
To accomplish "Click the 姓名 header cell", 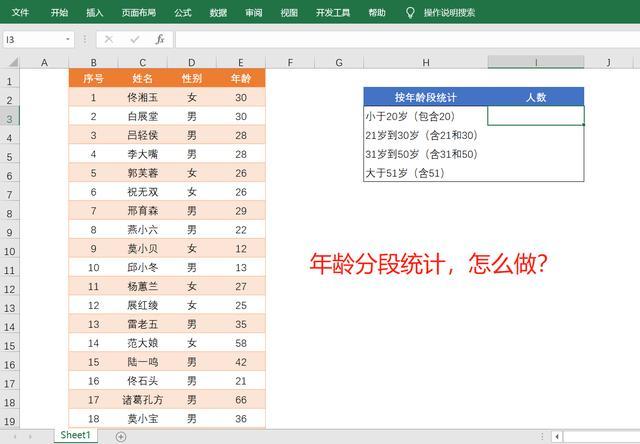I will click(142, 78).
